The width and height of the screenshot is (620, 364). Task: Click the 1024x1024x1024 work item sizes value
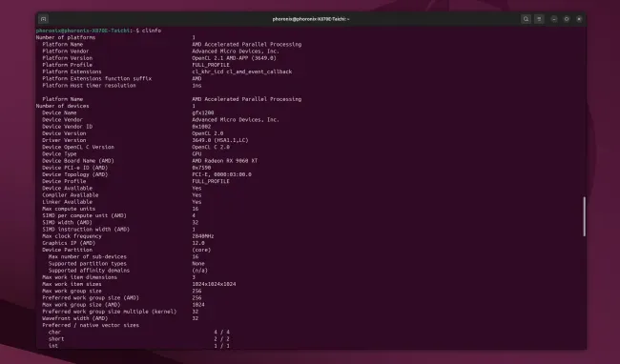(x=214, y=284)
